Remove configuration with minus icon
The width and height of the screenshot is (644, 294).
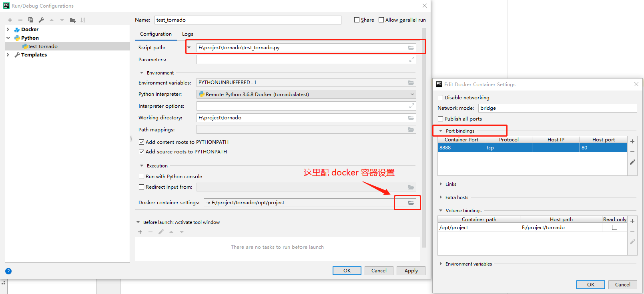tap(20, 20)
